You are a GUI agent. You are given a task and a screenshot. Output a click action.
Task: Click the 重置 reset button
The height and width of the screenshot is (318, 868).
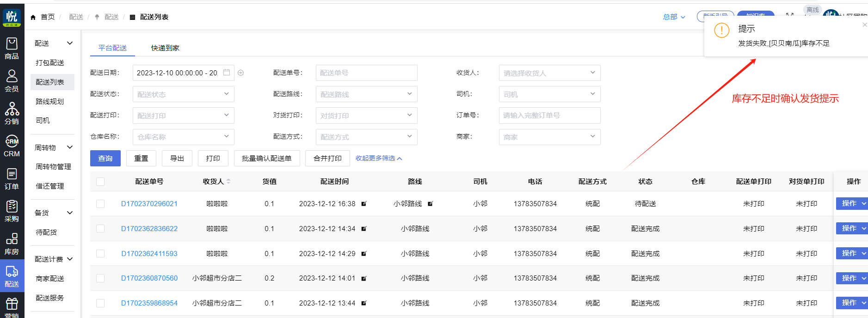click(x=142, y=158)
